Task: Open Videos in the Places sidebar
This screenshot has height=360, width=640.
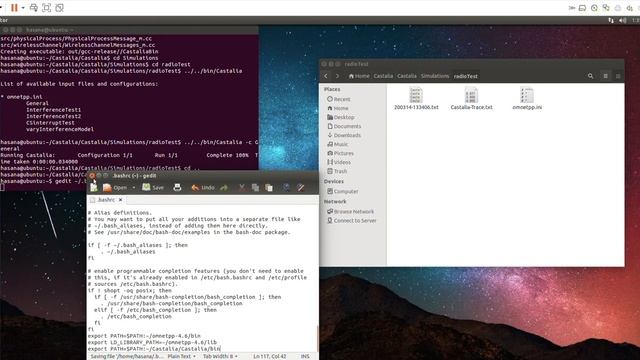Action: (x=339, y=162)
